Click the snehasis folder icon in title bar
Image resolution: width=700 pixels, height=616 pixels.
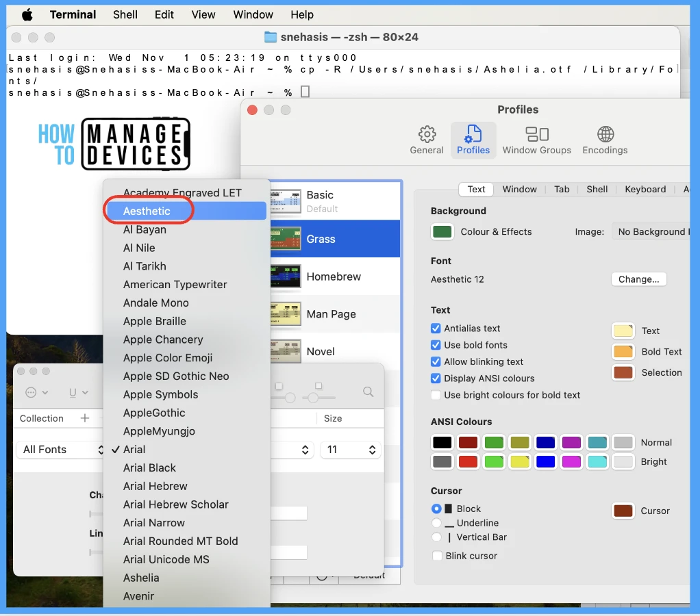(x=270, y=37)
